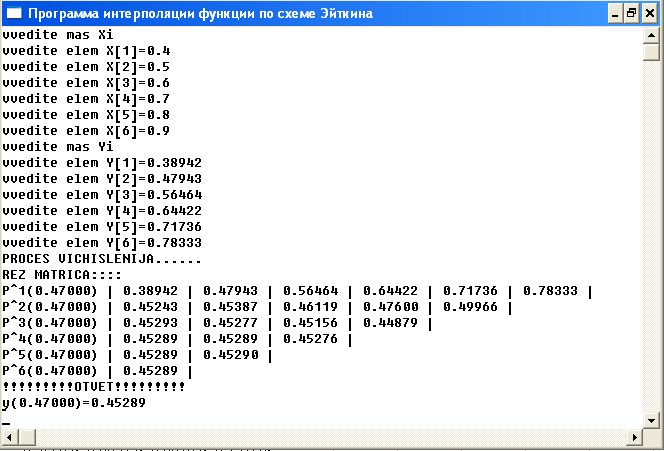Click the line 'vvedite elem X[2]=0.5'
This screenshot has width=664, height=451.
point(86,67)
